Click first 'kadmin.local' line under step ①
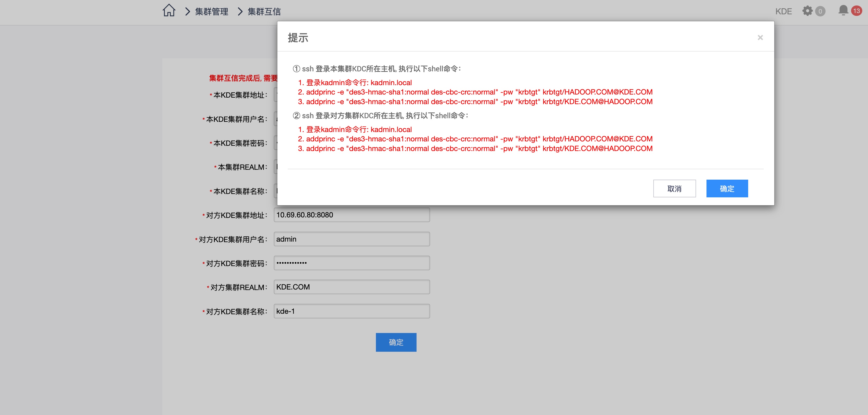Screen dimensions: 868x415 [355, 83]
